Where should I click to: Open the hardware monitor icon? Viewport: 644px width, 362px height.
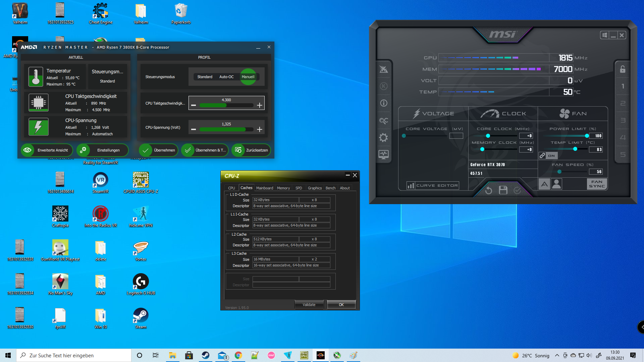click(x=383, y=155)
